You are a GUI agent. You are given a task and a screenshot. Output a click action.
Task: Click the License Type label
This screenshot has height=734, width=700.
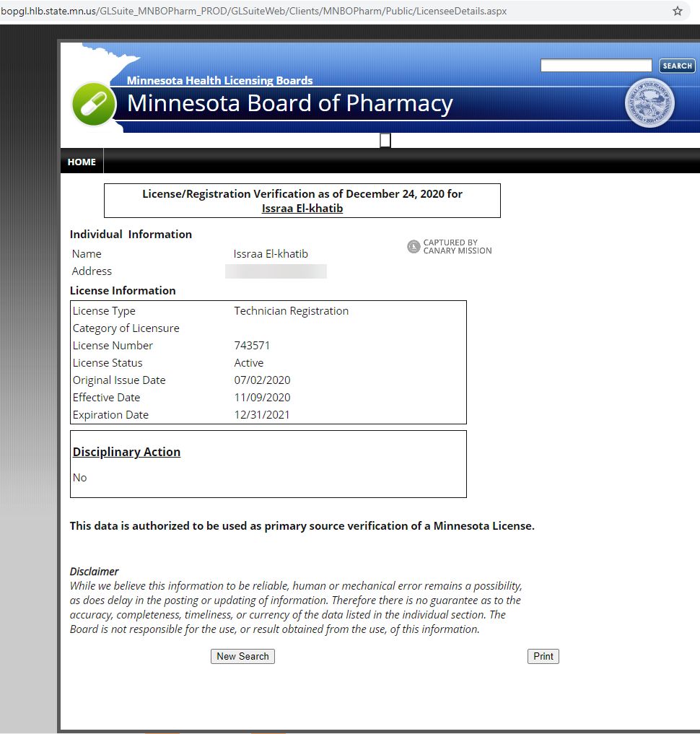[104, 311]
